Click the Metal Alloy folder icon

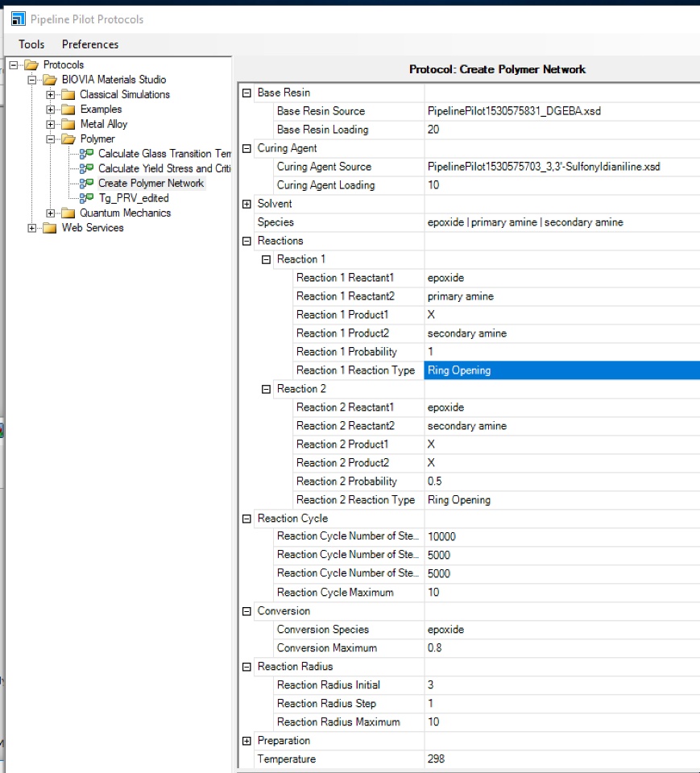pos(68,124)
